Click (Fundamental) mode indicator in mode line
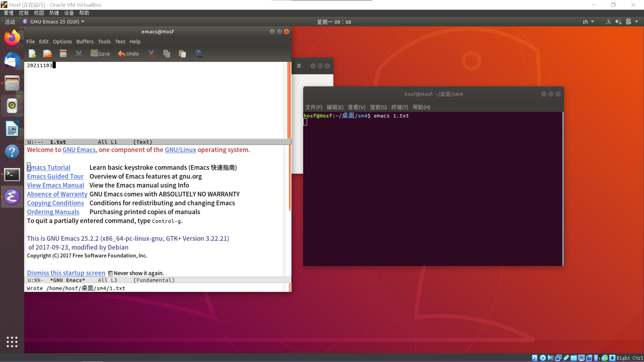Viewport: 644px width, 362px height. click(x=154, y=280)
